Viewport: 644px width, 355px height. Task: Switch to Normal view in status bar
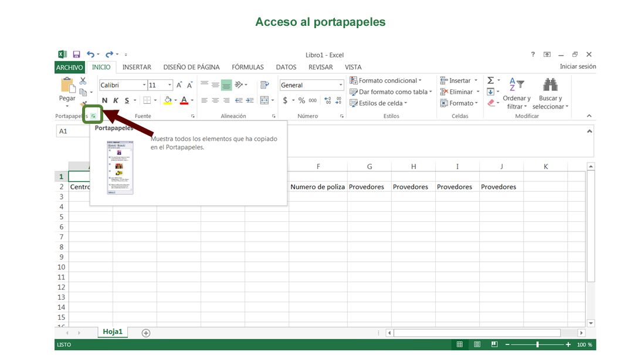pyautogui.click(x=460, y=344)
